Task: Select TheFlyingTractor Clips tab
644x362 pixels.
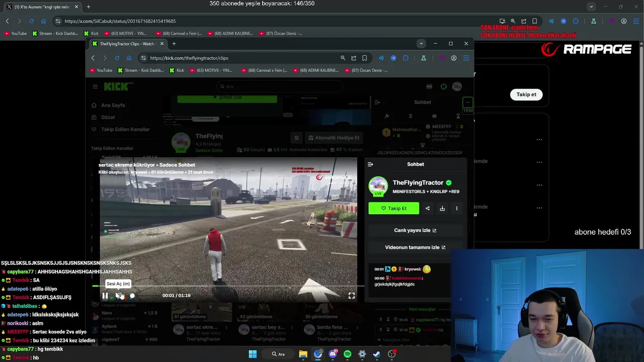Action: tap(127, 44)
